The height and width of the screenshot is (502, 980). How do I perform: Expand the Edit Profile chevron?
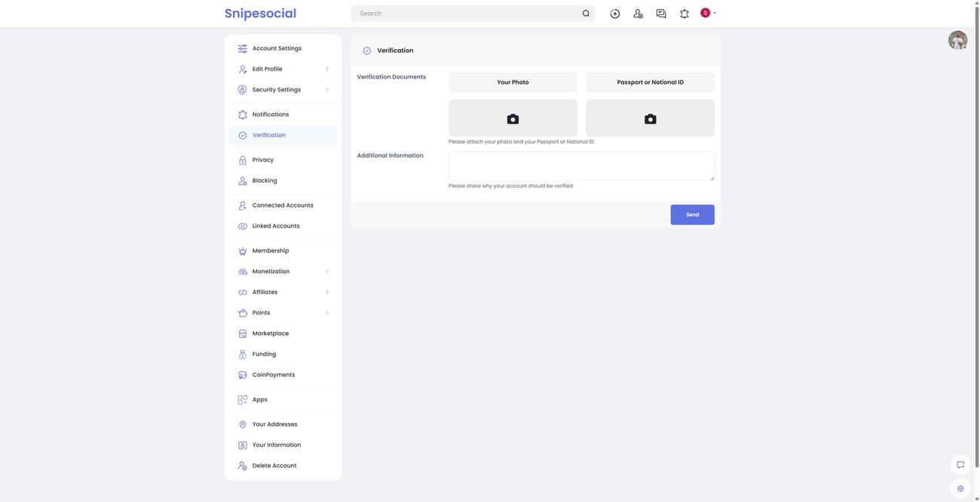coord(327,69)
